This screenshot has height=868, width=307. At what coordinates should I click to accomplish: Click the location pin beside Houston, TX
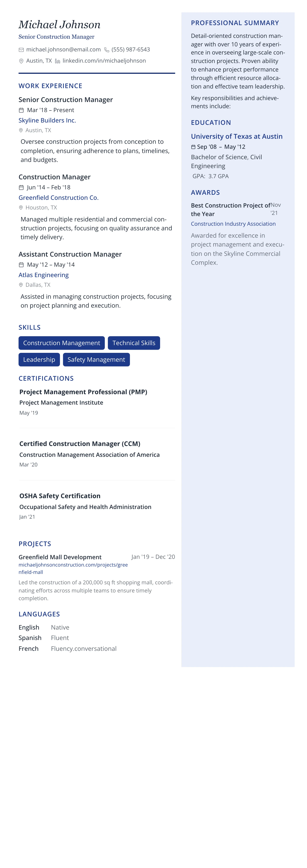coord(21,208)
